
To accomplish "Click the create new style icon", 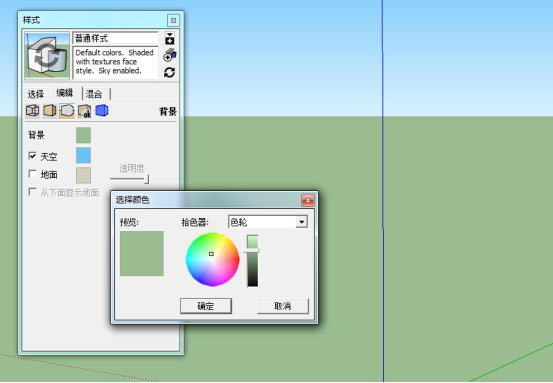I will coord(170,55).
